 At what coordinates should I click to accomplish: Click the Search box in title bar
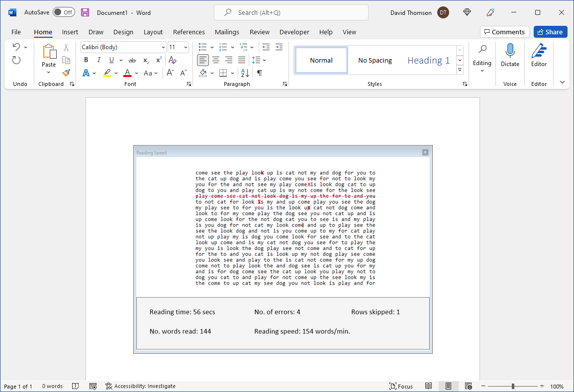click(291, 12)
